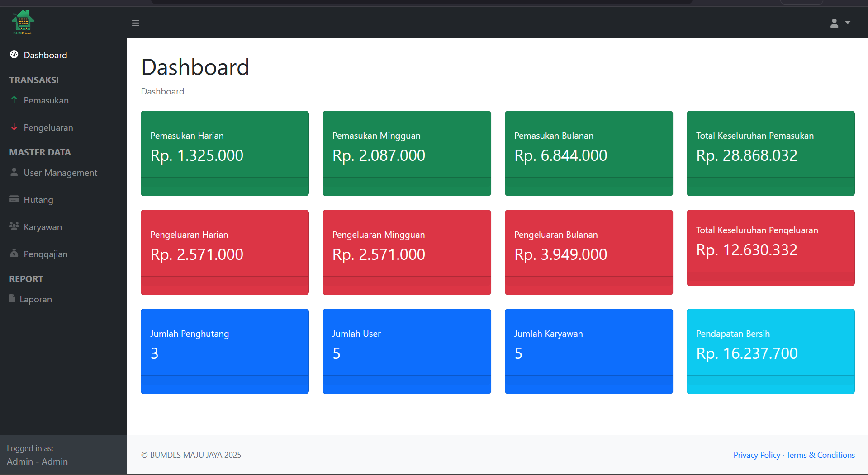Screen dimensions: 868x475
Task: Open the Terms & Conditions link
Action: pos(821,455)
